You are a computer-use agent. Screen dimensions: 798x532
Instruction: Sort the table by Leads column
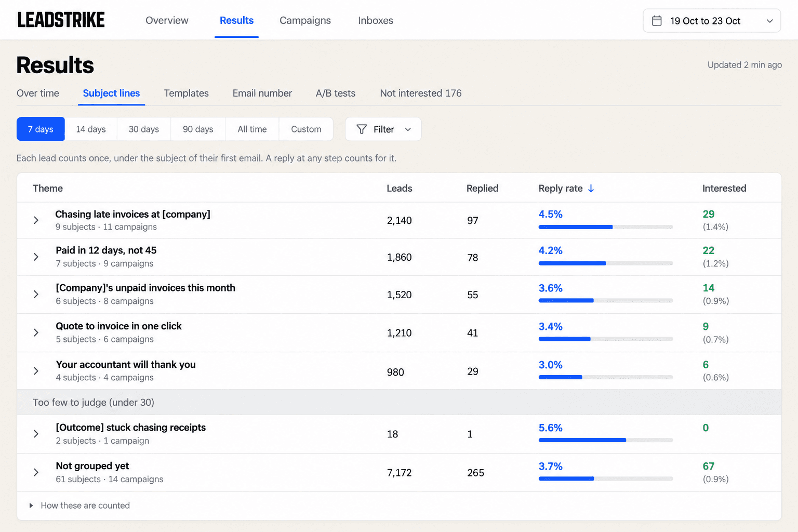400,189
